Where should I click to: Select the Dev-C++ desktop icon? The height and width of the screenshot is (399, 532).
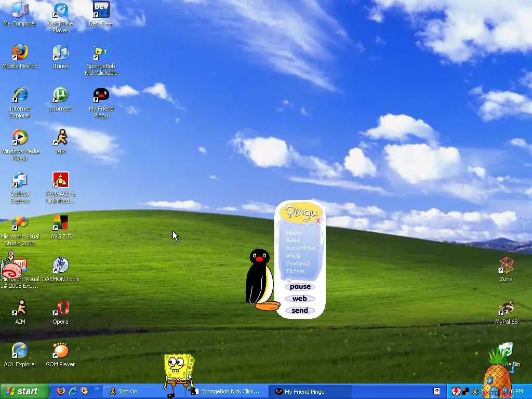tap(101, 14)
